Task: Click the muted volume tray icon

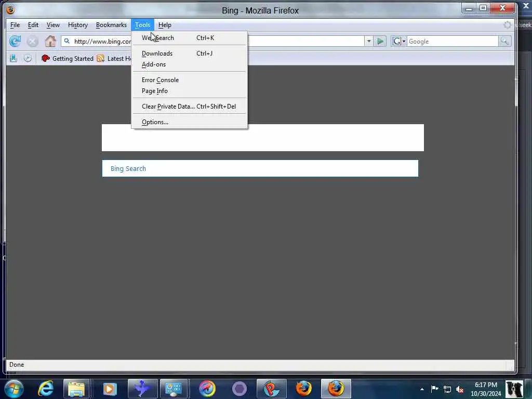Action: [460, 389]
